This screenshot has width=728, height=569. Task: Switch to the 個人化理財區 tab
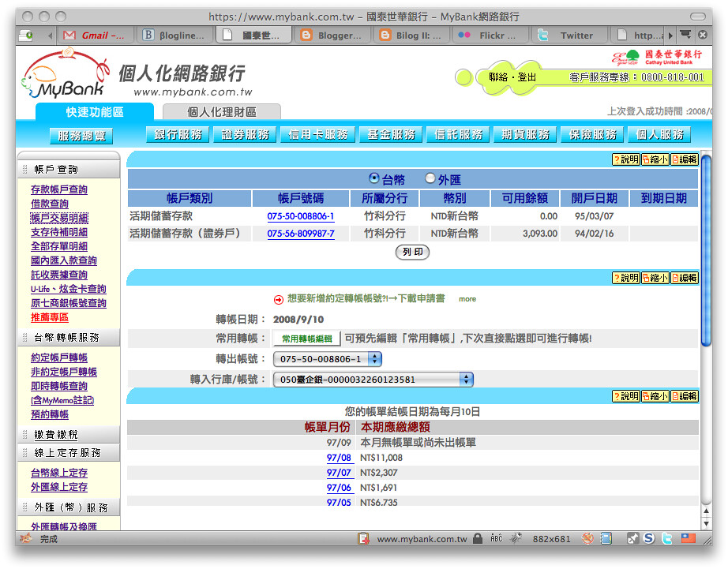point(221,112)
